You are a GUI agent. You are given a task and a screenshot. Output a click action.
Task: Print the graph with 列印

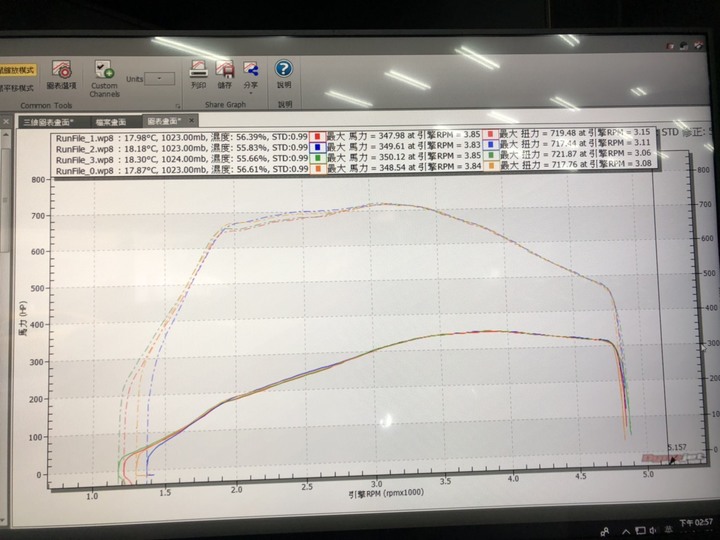[x=198, y=74]
